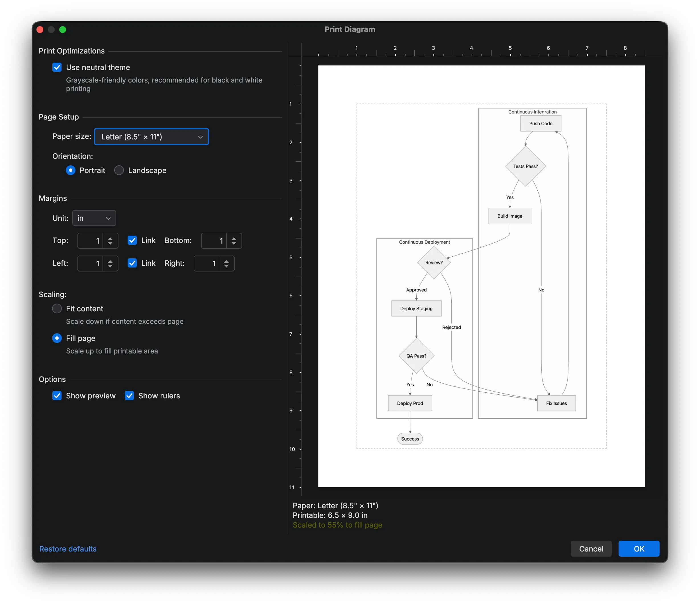Click the diagram print preview page

(x=481, y=277)
